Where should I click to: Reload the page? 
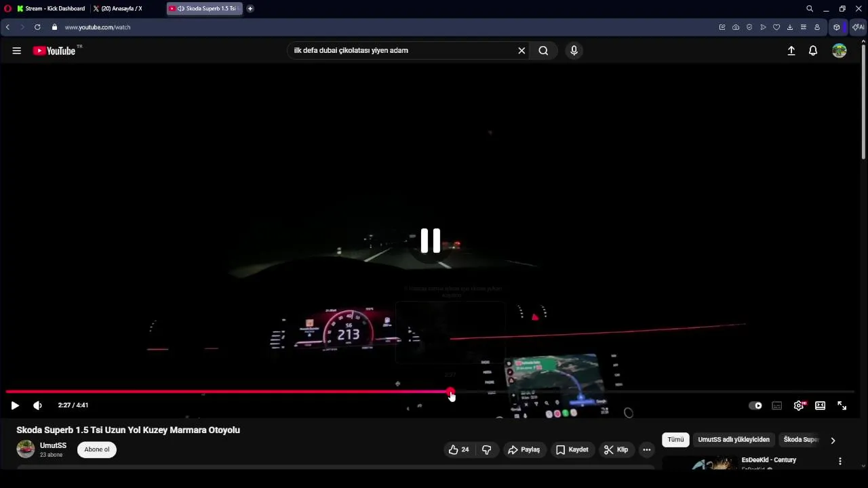click(37, 27)
